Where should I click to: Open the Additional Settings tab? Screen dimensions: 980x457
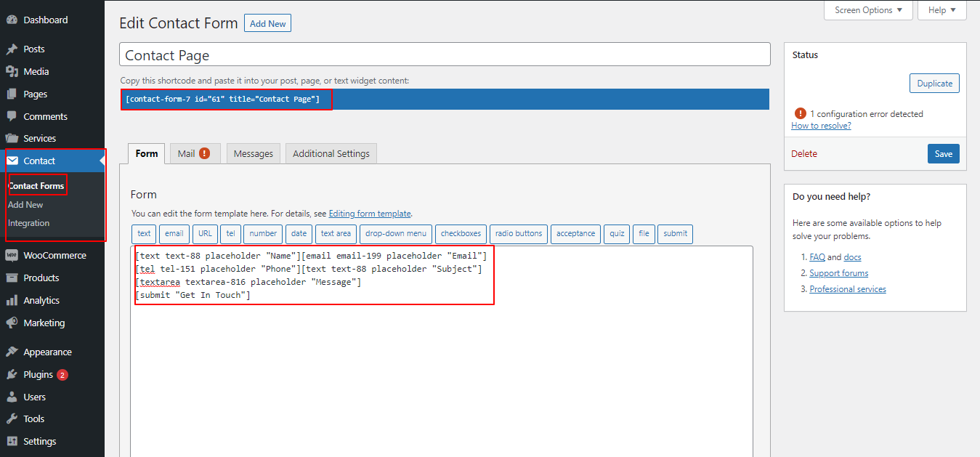click(x=331, y=153)
